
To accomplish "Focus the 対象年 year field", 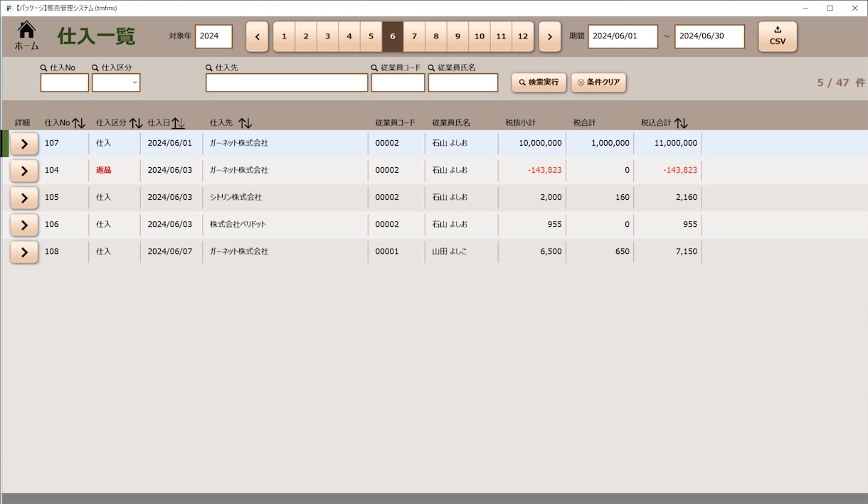I will click(x=213, y=36).
